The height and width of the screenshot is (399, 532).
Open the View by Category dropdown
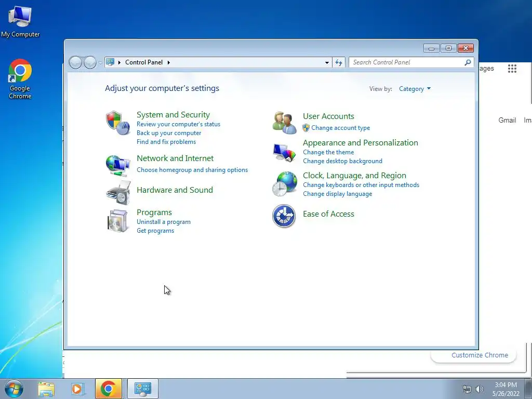coord(415,89)
